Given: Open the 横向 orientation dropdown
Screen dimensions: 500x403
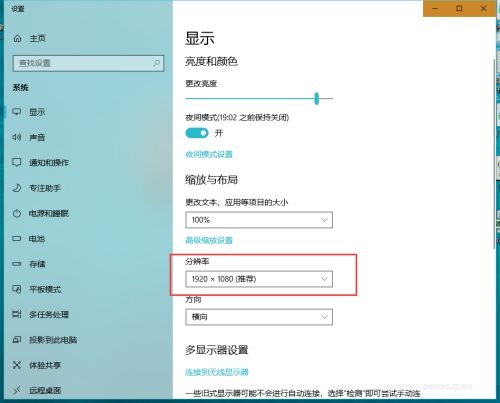Looking at the screenshot, I should 259,317.
